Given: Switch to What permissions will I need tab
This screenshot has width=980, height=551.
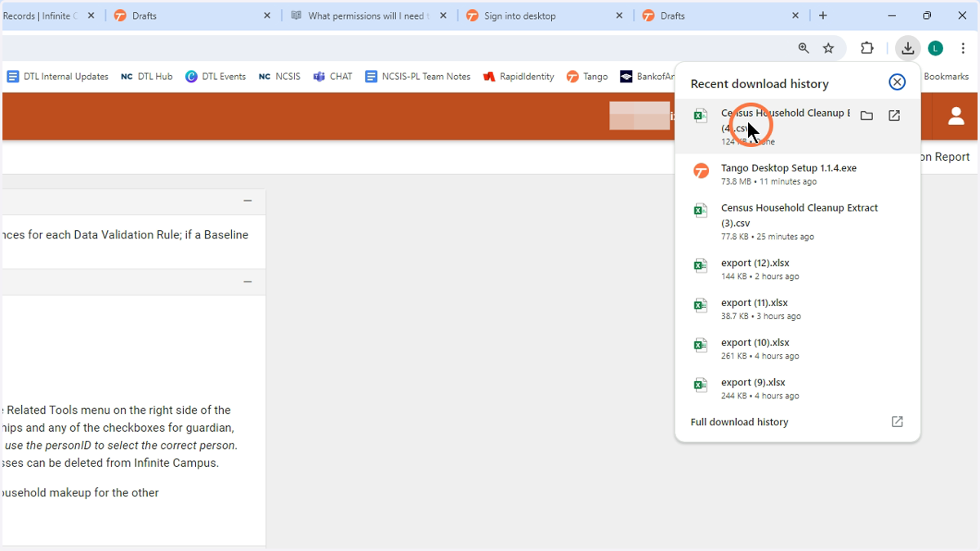Looking at the screenshot, I should tap(369, 16).
